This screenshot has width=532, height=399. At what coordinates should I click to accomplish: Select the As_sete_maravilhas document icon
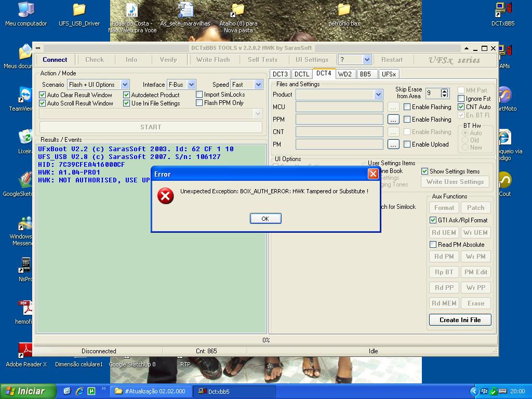pyautogui.click(x=185, y=9)
